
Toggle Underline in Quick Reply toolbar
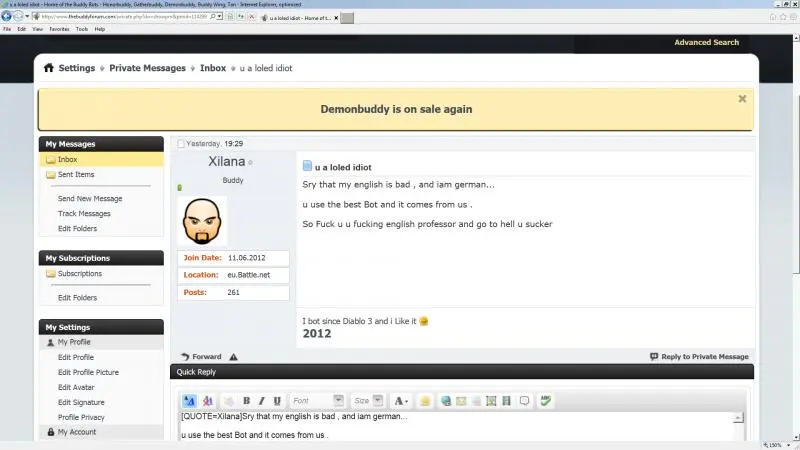(277, 401)
